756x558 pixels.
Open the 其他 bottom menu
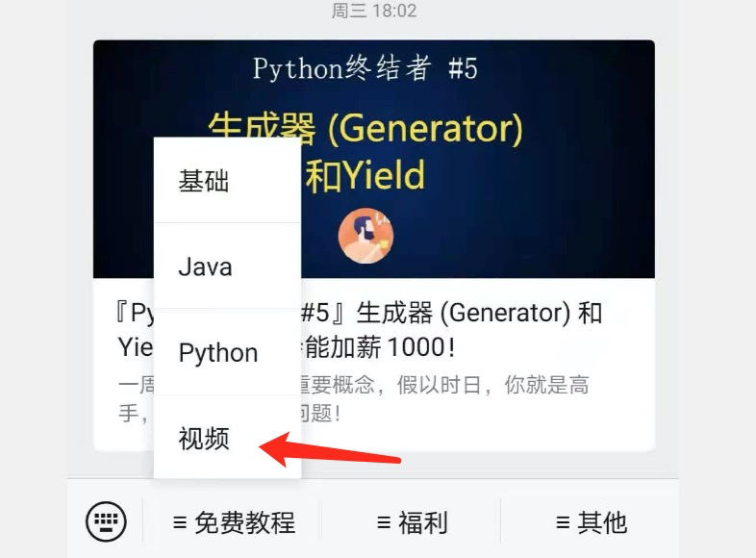pyautogui.click(x=592, y=522)
